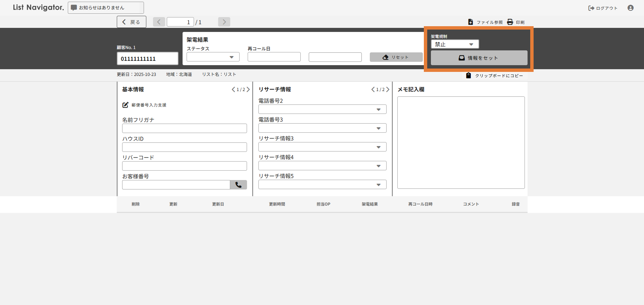This screenshot has height=305, width=644.
Task: Show next page of 基本情報 panel
Action: point(248,89)
